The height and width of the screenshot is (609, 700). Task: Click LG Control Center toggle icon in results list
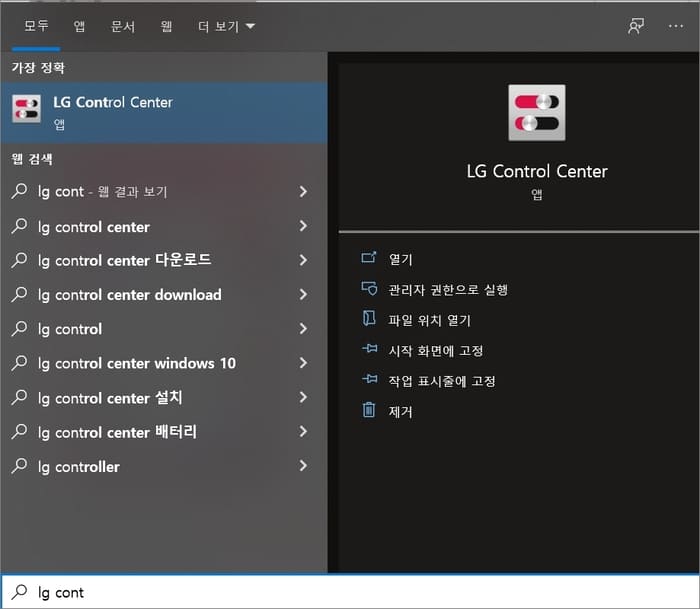pyautogui.click(x=26, y=108)
